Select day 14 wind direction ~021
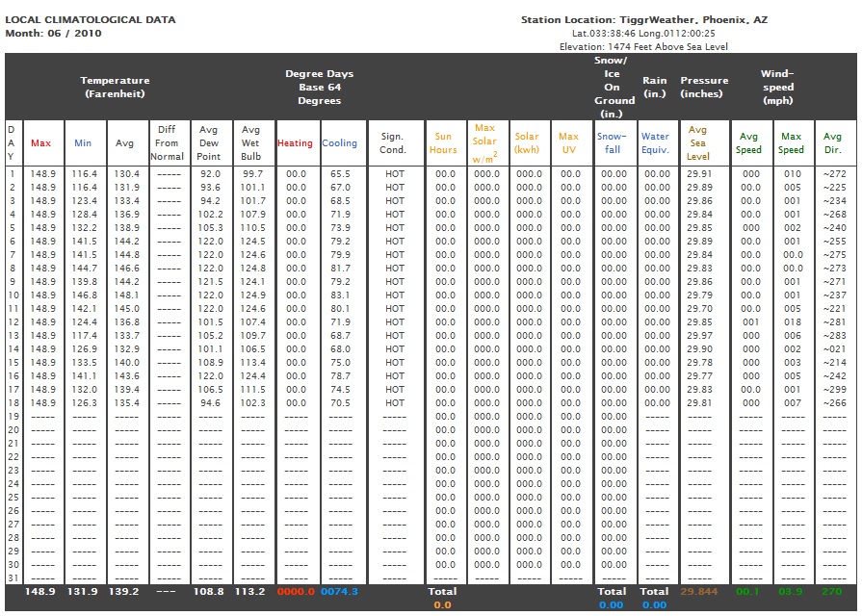Screen dimensions: 862x616 (834, 349)
